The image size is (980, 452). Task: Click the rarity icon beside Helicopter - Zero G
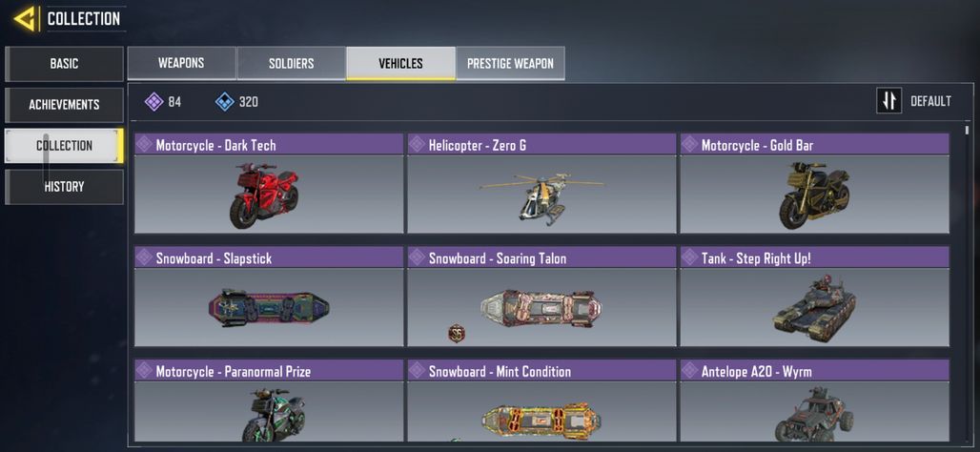tap(417, 144)
